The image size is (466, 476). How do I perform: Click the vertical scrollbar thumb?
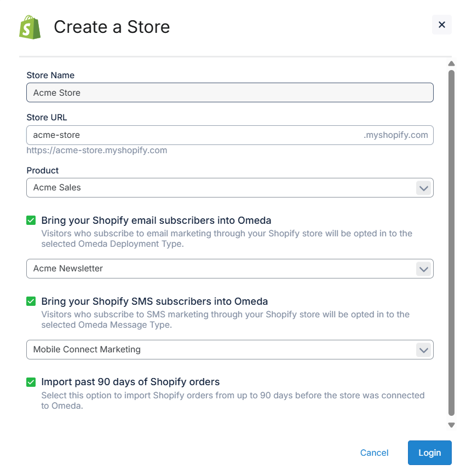coord(451,243)
